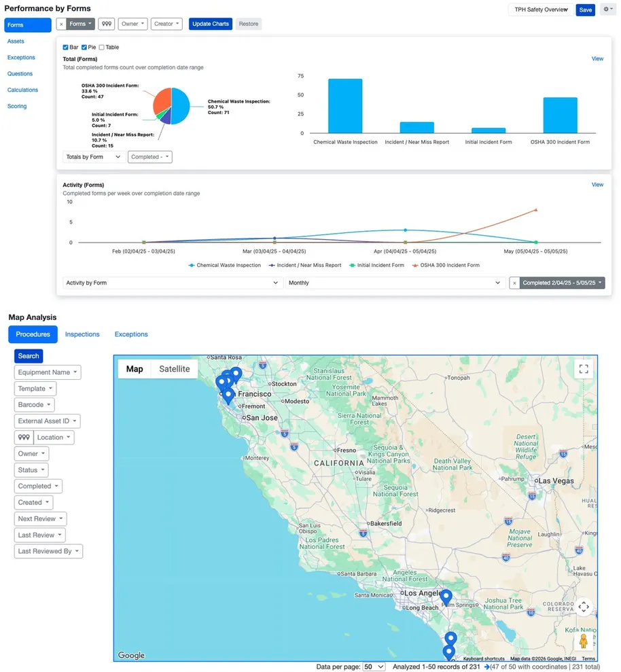The height and width of the screenshot is (672, 621).
Task: Change Data per page select
Action: (x=374, y=667)
